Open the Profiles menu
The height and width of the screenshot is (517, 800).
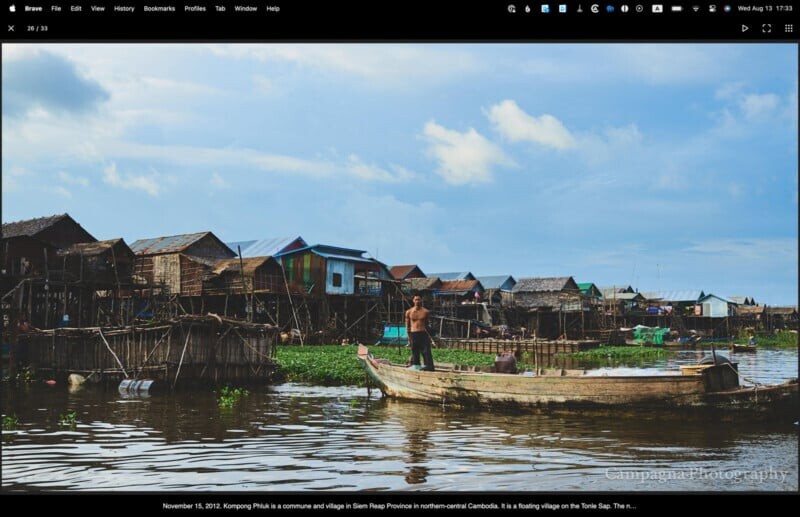195,8
